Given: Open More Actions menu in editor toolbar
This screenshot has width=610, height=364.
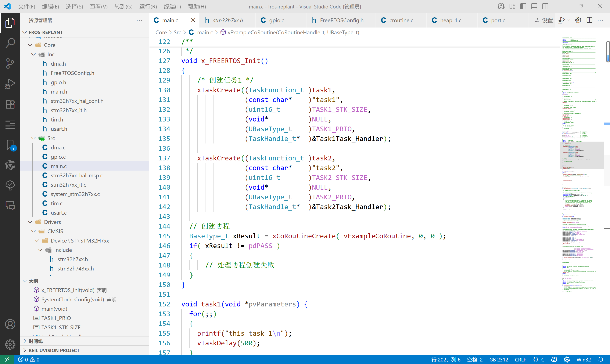Looking at the screenshot, I should [x=600, y=20].
